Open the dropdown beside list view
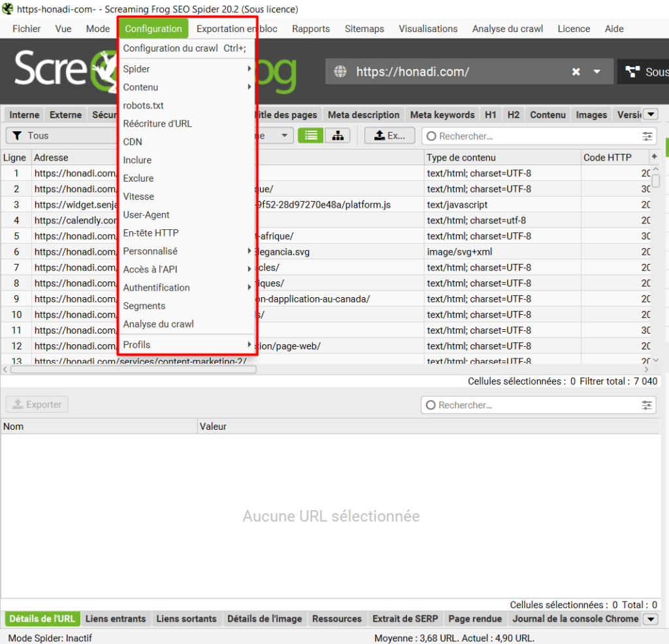 point(284,136)
